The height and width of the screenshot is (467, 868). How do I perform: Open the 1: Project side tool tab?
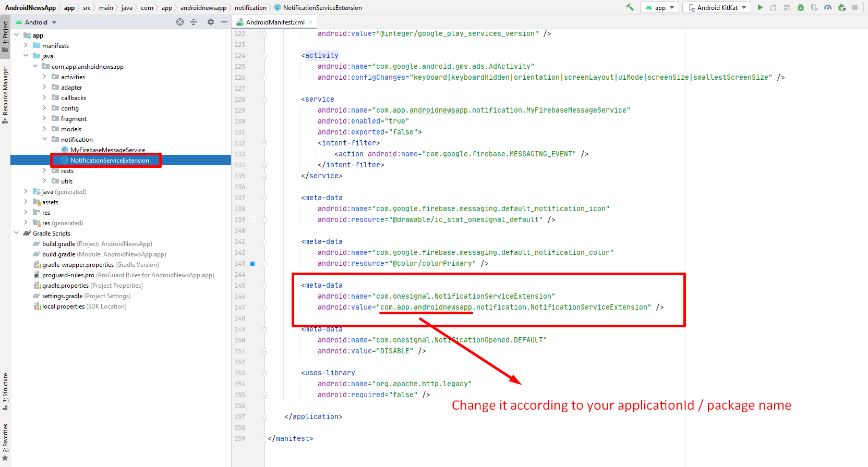click(5, 36)
